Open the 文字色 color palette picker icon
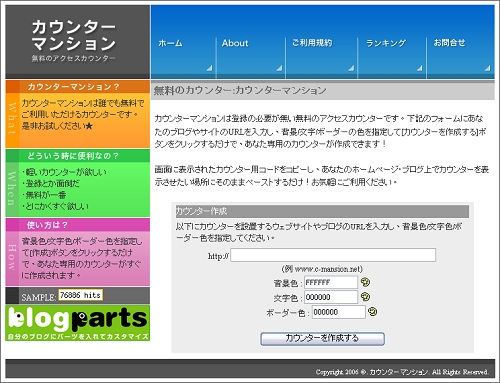 365,297
